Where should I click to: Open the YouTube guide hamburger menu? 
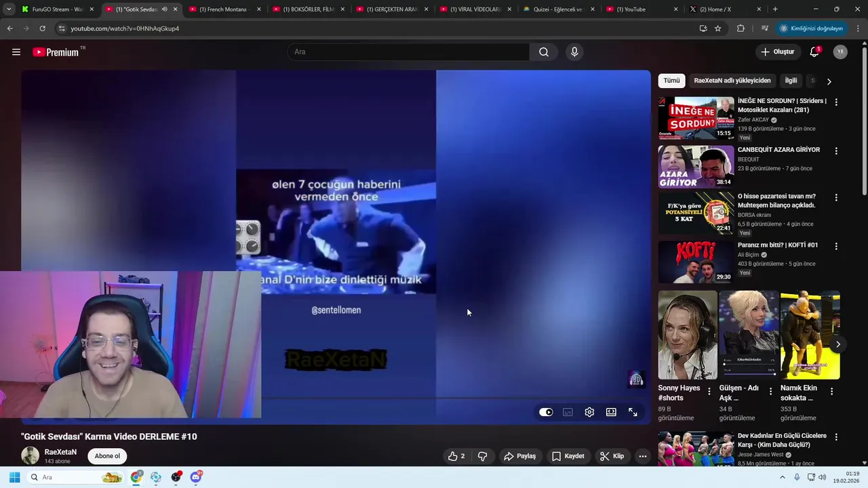click(16, 52)
